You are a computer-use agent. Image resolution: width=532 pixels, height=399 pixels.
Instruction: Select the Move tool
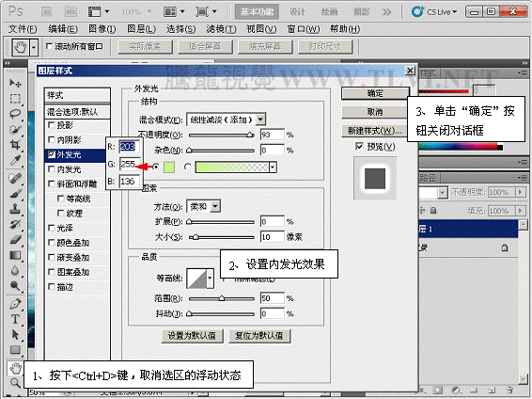(x=15, y=83)
